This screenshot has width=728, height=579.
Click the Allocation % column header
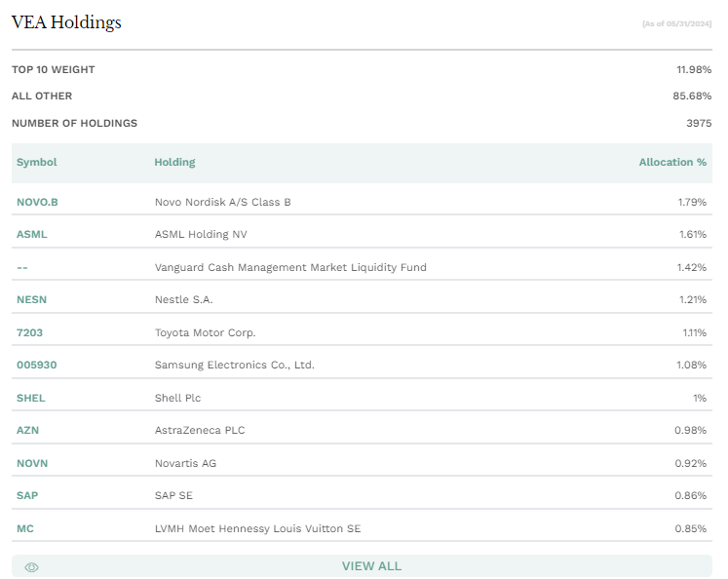(x=672, y=162)
